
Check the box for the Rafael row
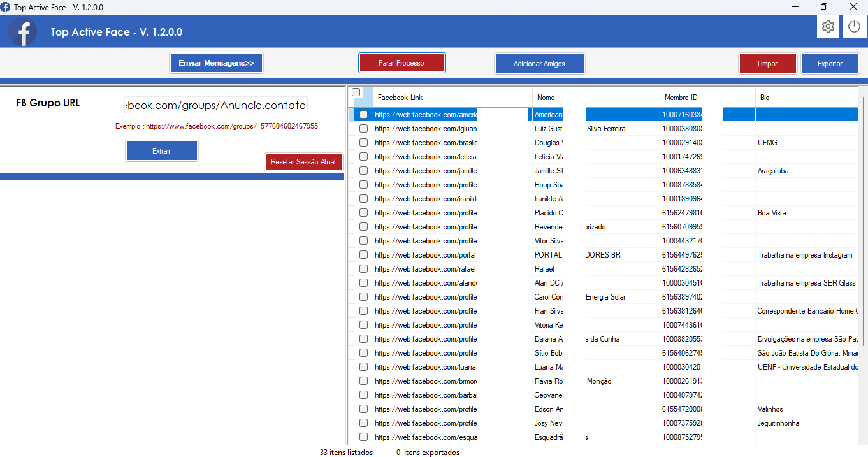363,269
